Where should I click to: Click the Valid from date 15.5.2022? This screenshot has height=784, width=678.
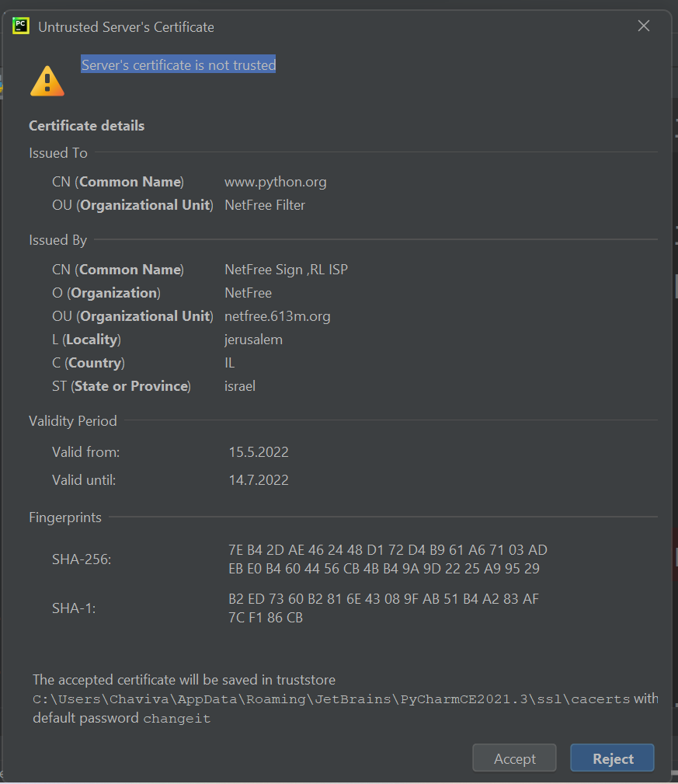[x=258, y=452]
